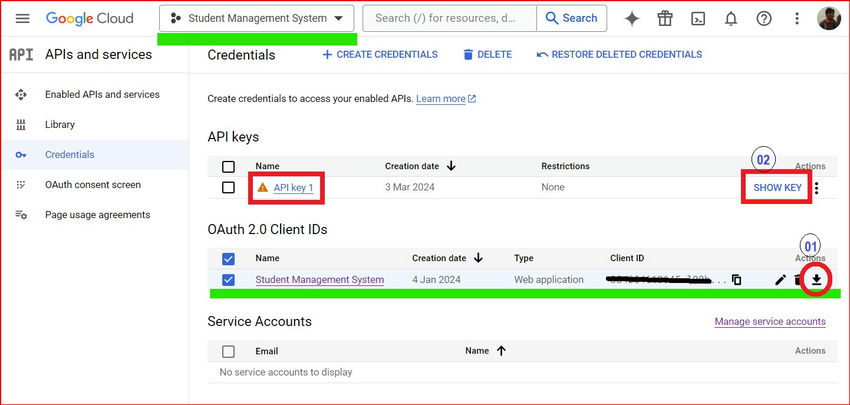
Task: Click the Enabled APIs sidebar icon
Action: click(x=21, y=95)
